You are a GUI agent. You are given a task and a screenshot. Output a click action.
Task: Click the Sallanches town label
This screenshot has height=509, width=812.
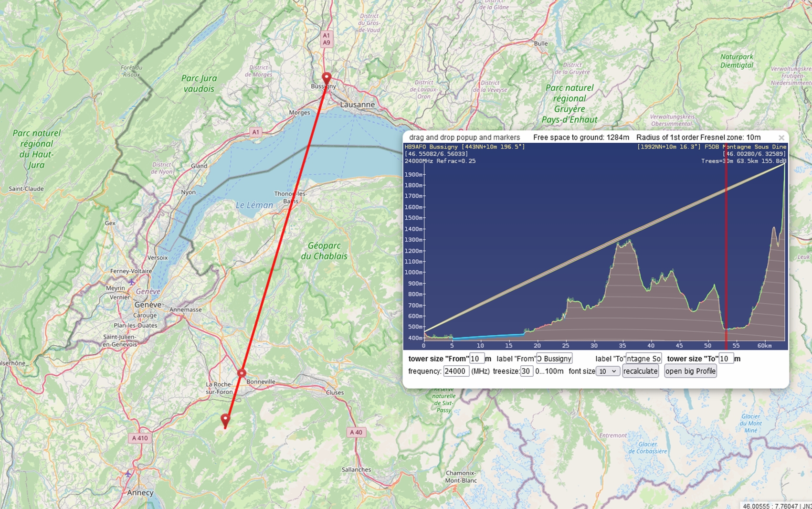tap(357, 469)
